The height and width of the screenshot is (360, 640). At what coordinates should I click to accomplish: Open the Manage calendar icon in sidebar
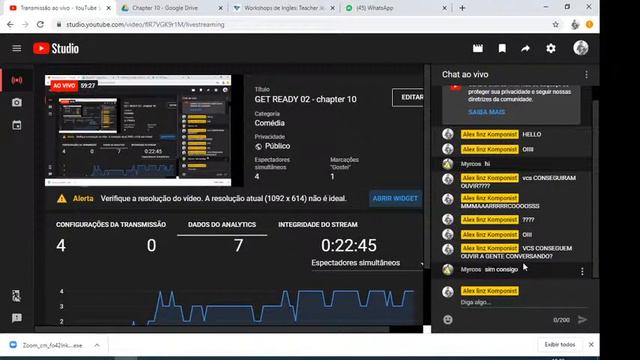tap(17, 125)
